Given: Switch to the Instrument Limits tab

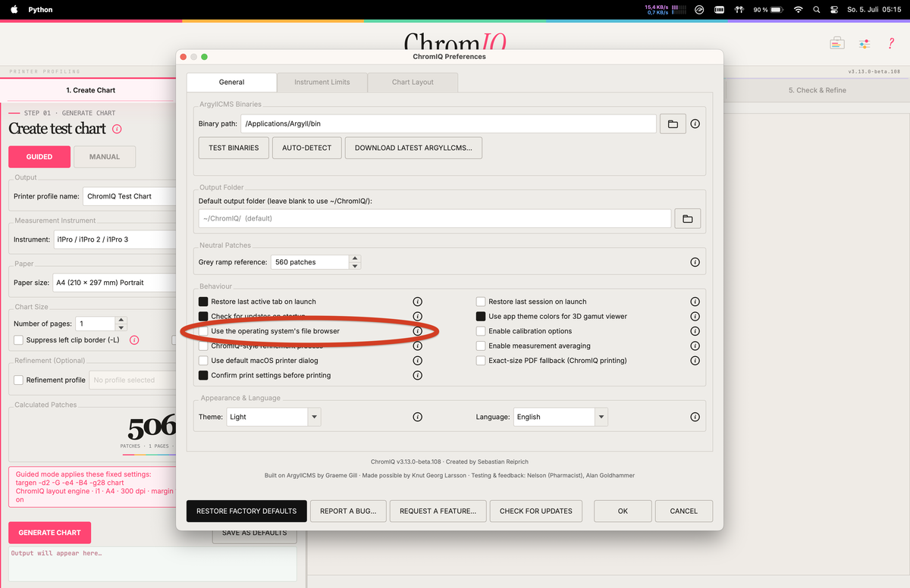Looking at the screenshot, I should pyautogui.click(x=322, y=82).
